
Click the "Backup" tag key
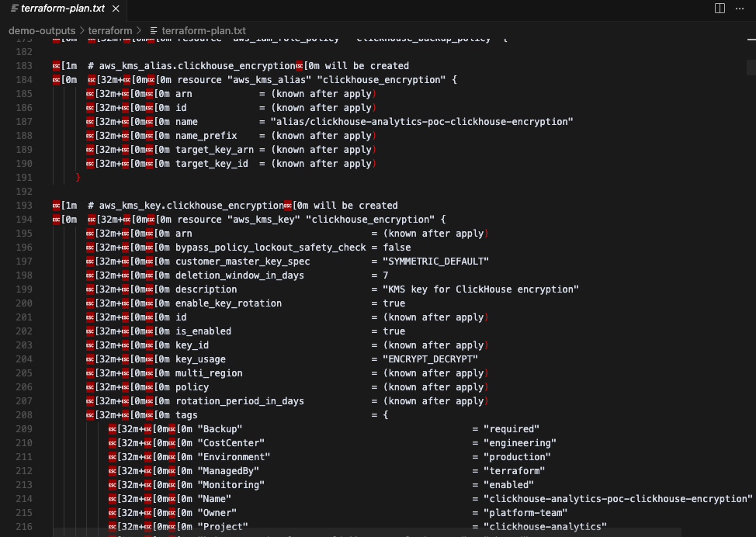220,429
